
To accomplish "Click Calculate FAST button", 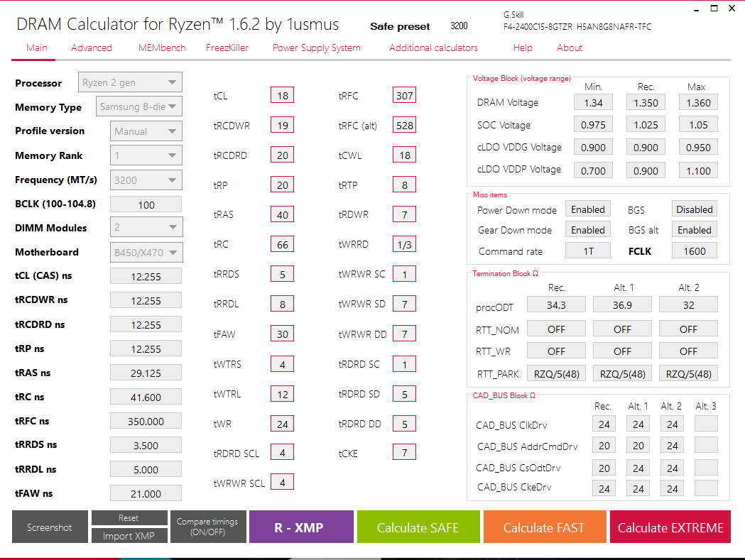I will tap(545, 527).
